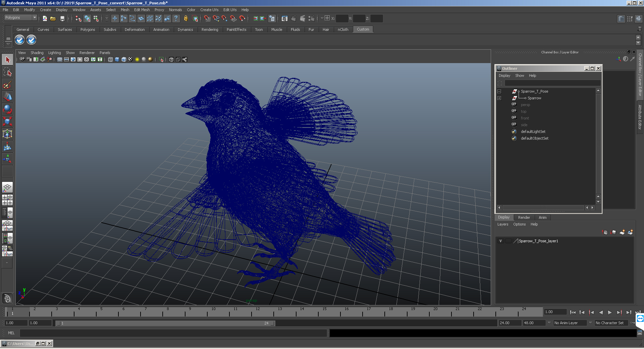The image size is (644, 349).
Task: Play animation forwards
Action: click(610, 312)
